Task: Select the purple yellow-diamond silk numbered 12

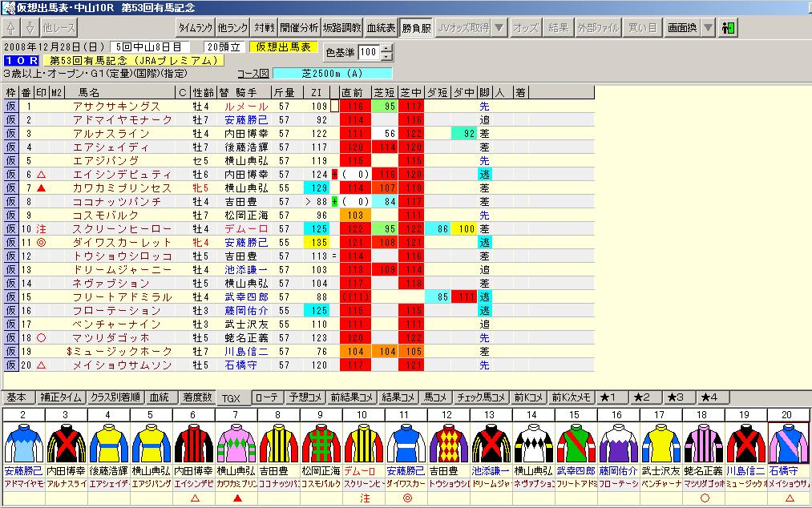Action: (x=450, y=442)
